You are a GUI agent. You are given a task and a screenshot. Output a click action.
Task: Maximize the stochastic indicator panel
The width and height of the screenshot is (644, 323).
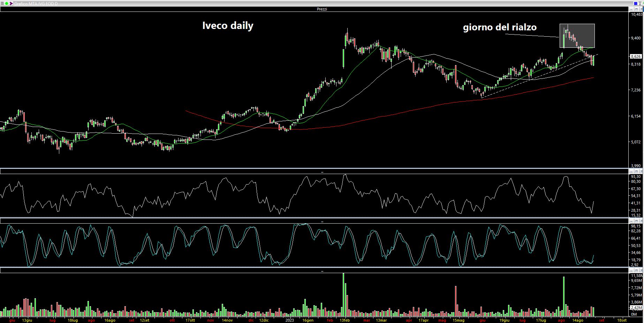pyautogui.click(x=636, y=221)
